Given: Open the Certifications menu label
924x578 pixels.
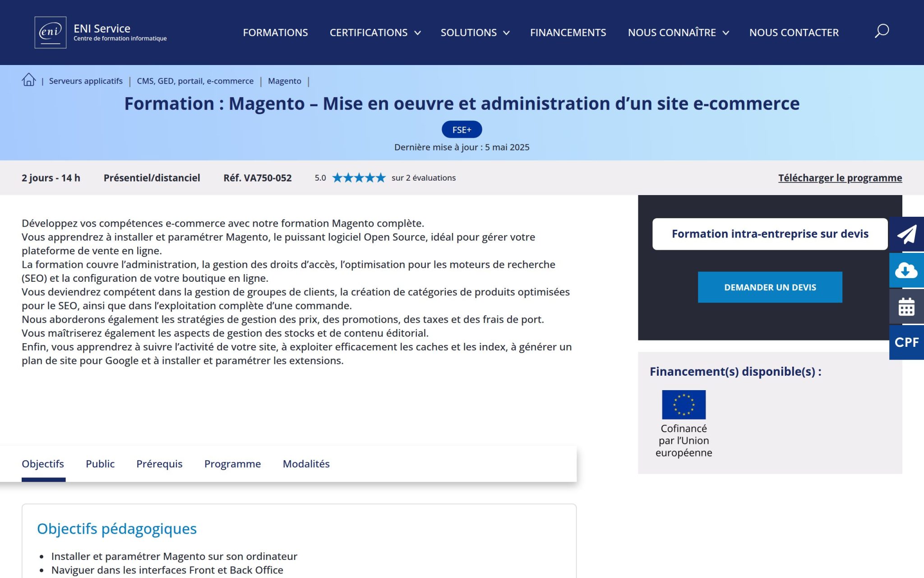Looking at the screenshot, I should (x=369, y=33).
